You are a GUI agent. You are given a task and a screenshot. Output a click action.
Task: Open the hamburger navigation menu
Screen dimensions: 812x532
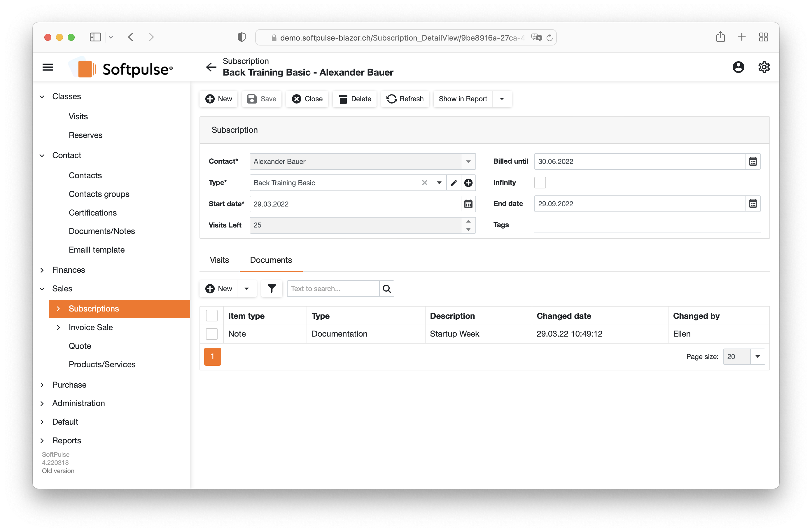(48, 67)
